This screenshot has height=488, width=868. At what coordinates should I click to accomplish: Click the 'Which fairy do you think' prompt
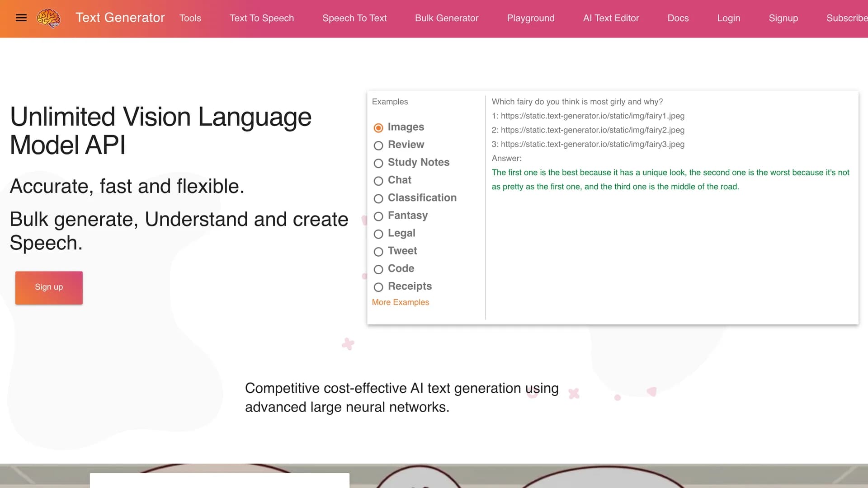(x=577, y=102)
